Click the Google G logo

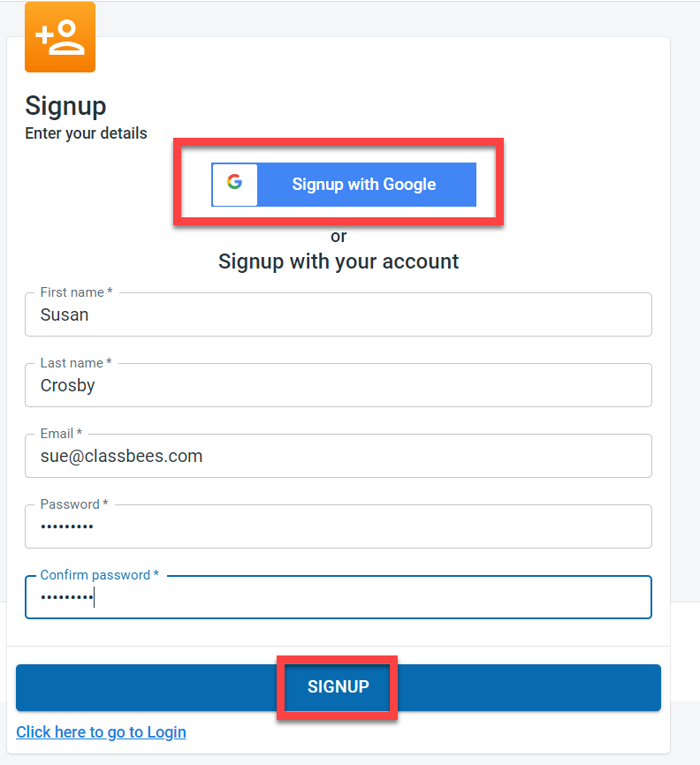(234, 184)
